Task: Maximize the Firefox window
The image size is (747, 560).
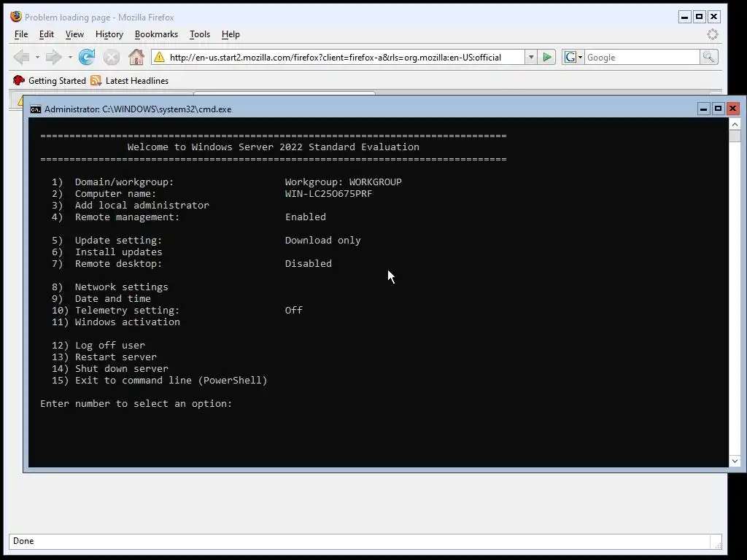Action: tap(699, 17)
